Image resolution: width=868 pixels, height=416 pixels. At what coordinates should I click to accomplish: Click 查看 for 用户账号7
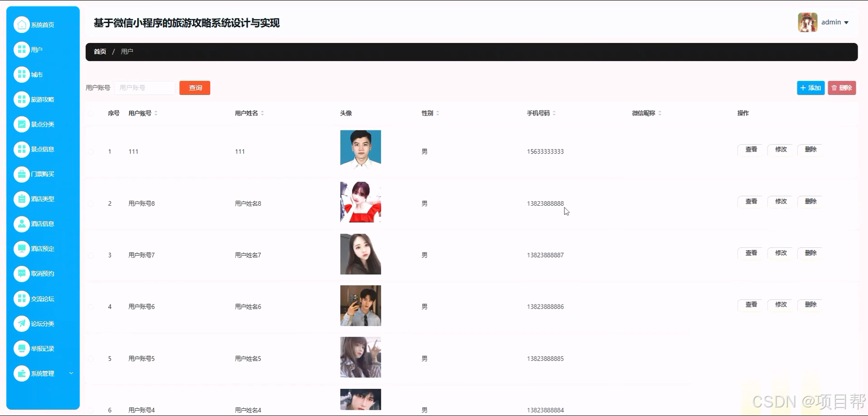point(751,253)
